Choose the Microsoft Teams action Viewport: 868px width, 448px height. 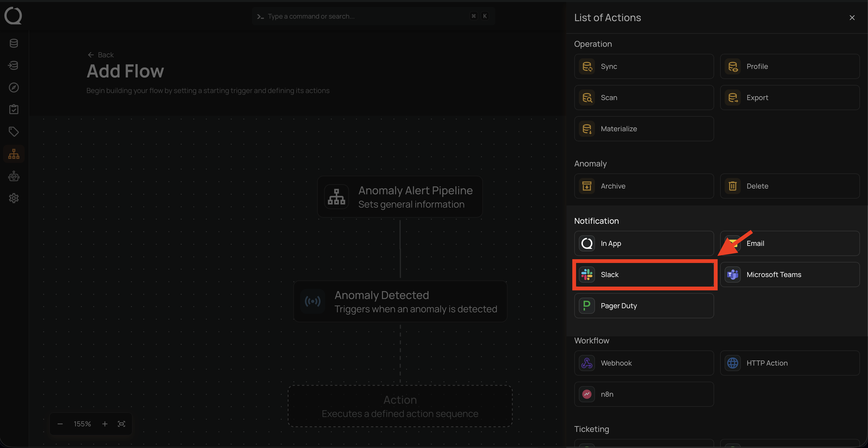coord(790,275)
